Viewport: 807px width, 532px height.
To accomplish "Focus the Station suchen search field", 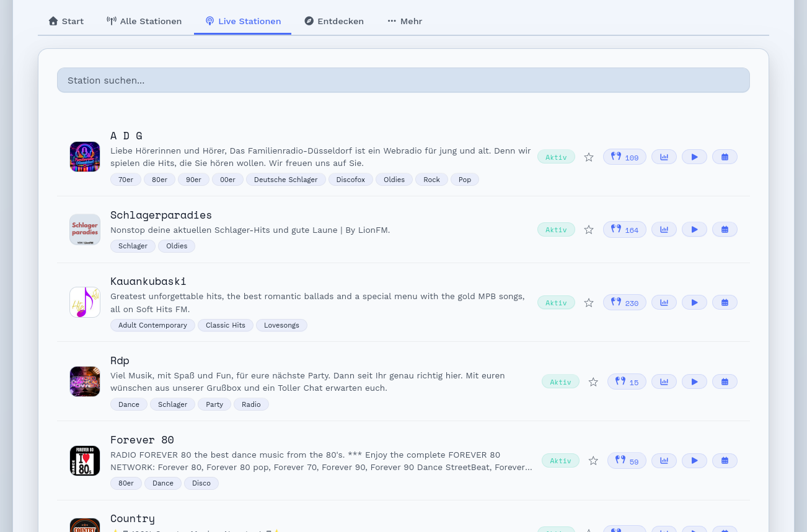I will click(x=403, y=81).
